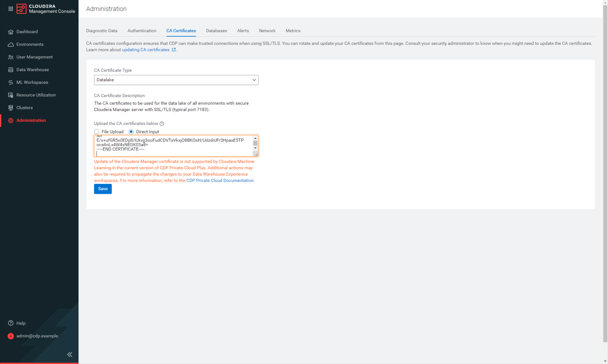Viewport: 608px width, 364px height.
Task: Click the Help question mark icon
Action: 11,323
